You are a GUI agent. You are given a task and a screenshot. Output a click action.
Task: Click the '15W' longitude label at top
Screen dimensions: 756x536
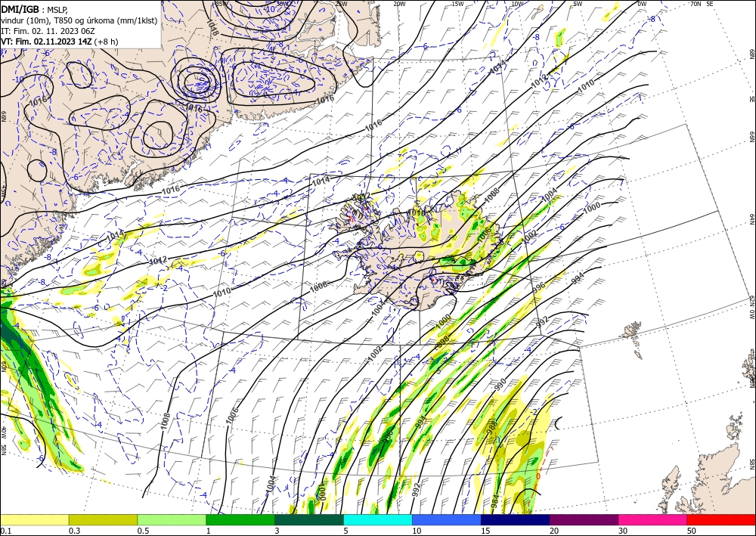tap(457, 4)
